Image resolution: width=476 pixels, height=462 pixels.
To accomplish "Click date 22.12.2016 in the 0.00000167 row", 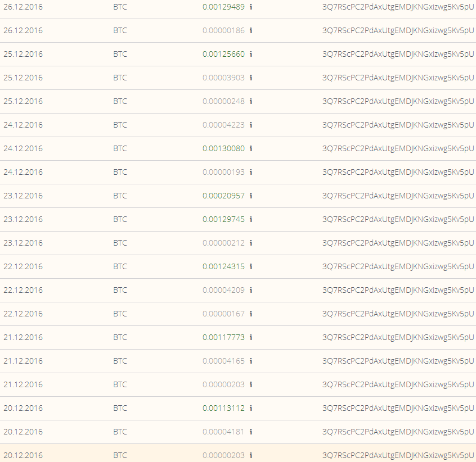I will point(23,314).
